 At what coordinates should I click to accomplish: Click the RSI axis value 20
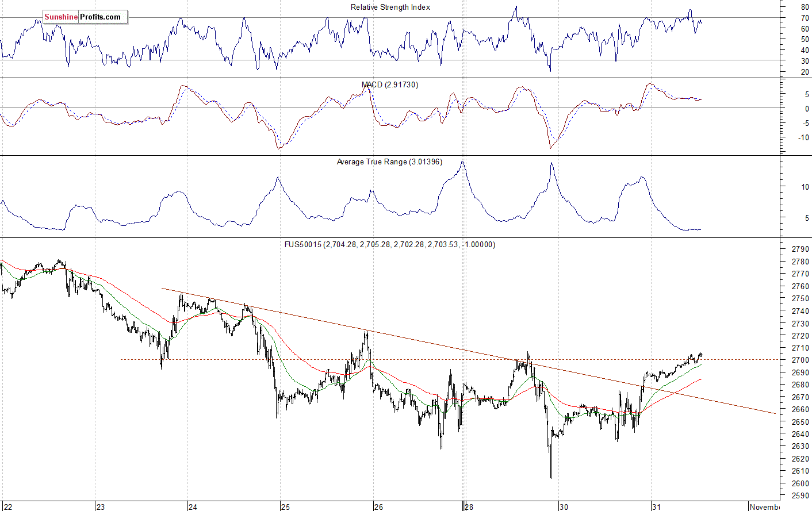click(805, 72)
